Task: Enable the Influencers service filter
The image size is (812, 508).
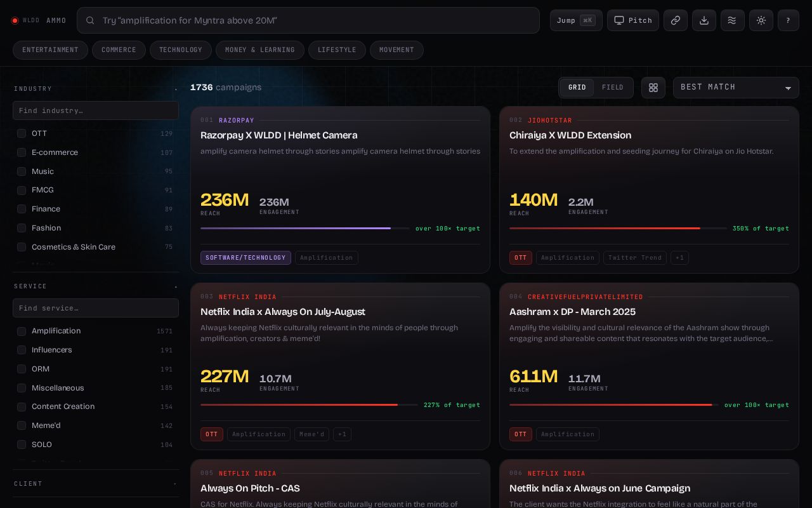Action: coord(22,350)
